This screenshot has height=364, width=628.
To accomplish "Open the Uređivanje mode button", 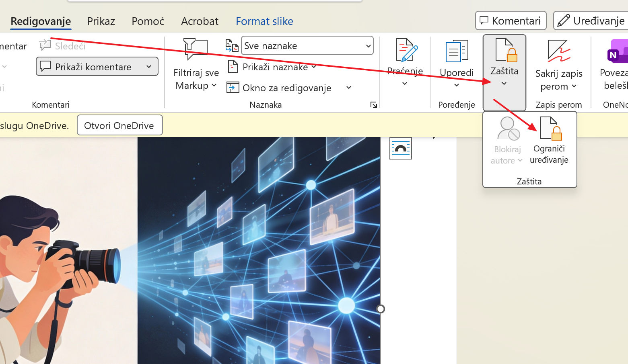I will pos(591,20).
